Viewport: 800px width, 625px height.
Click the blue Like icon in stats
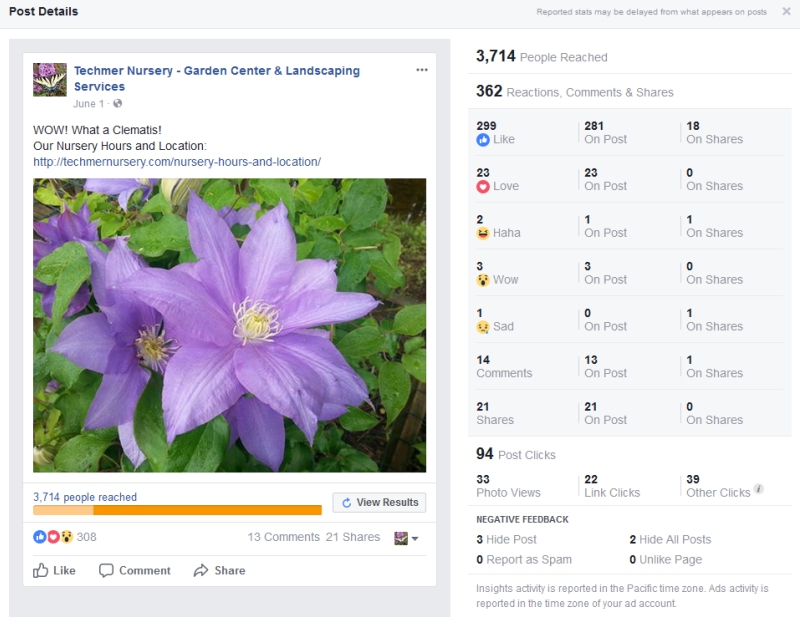coord(483,140)
